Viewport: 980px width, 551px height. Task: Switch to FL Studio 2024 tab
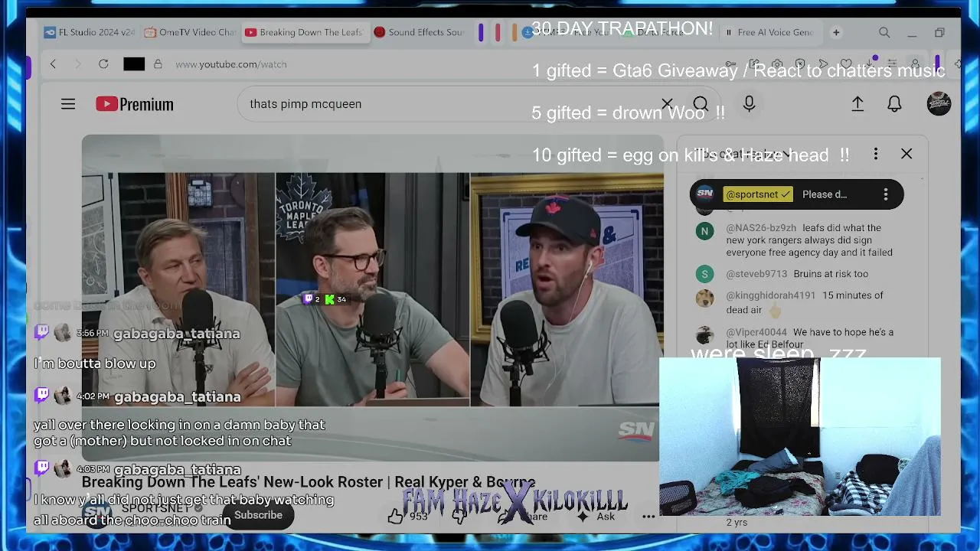(90, 33)
